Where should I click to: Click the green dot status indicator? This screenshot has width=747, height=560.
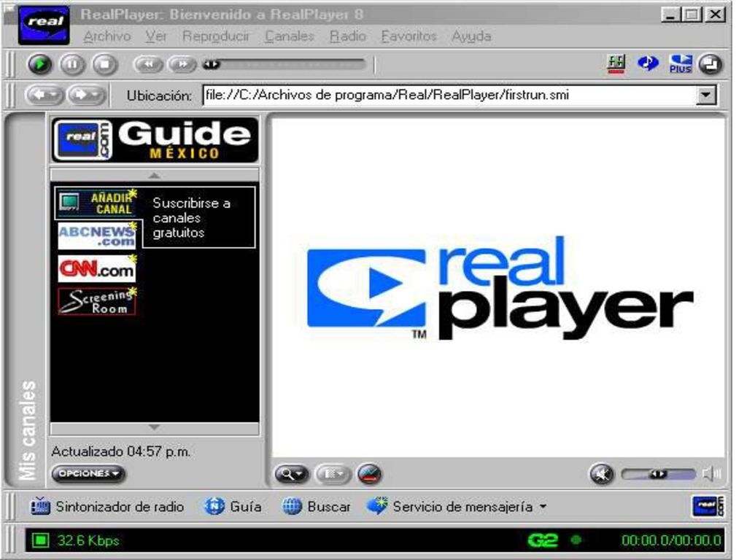[576, 540]
